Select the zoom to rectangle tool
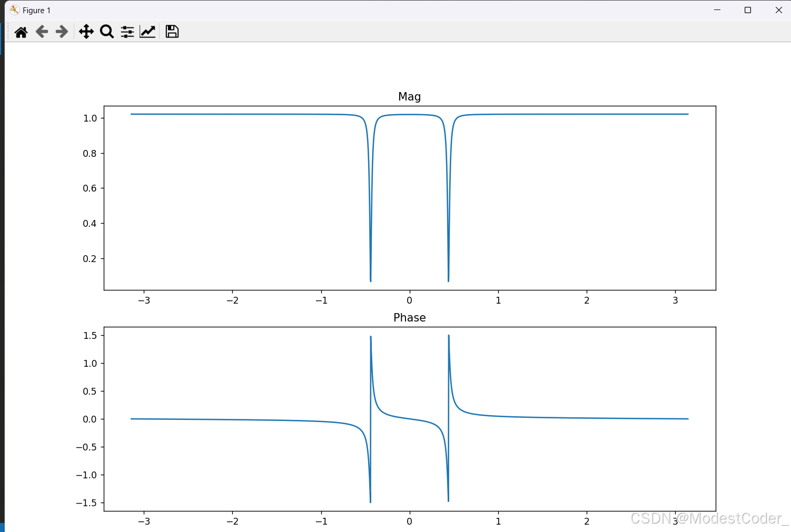Screen dimensions: 791x532 pyautogui.click(x=107, y=32)
